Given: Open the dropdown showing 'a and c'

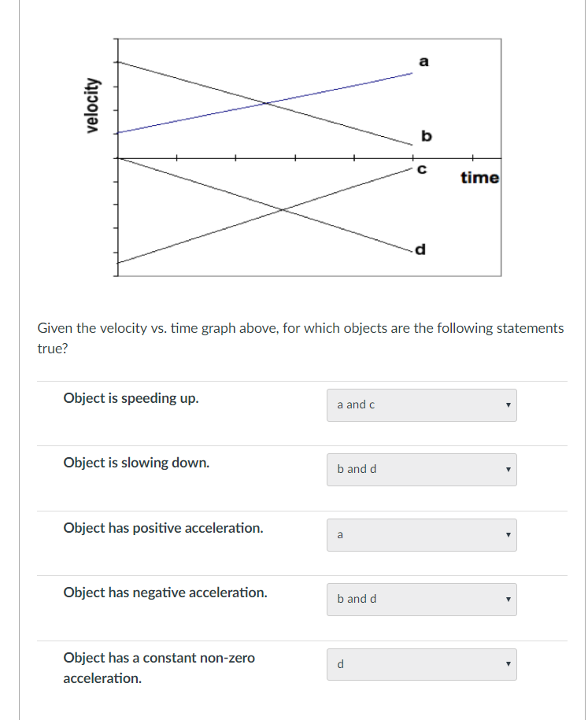Looking at the screenshot, I should 422,404.
